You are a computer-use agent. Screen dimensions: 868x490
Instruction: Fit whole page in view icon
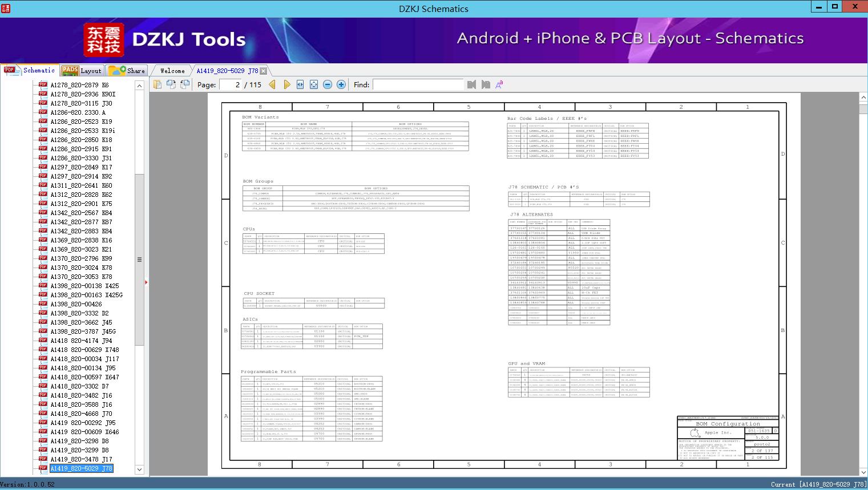click(314, 84)
